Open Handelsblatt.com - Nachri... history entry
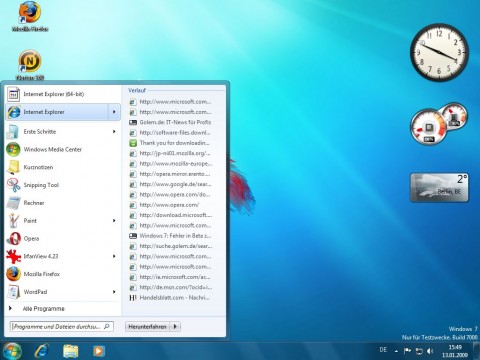480x360 pixels. (170, 298)
